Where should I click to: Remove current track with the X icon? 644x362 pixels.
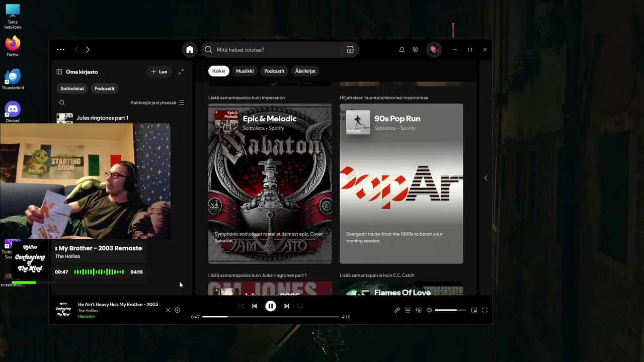168,310
